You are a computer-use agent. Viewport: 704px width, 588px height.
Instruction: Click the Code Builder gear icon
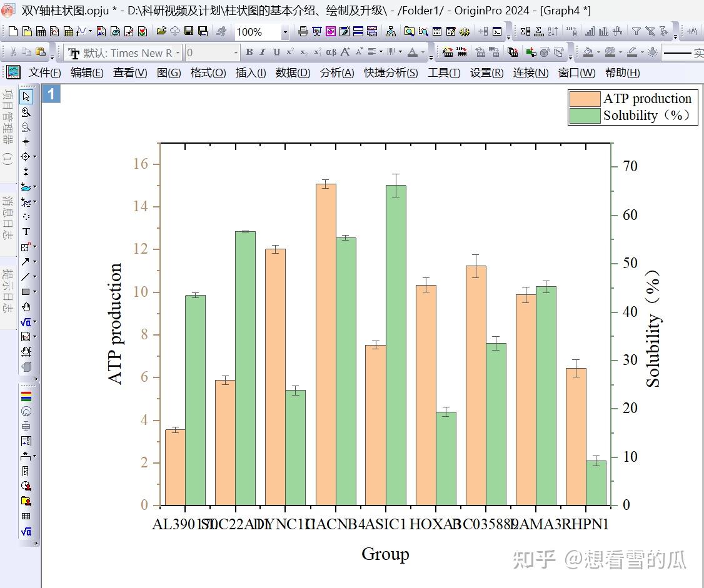point(465,31)
